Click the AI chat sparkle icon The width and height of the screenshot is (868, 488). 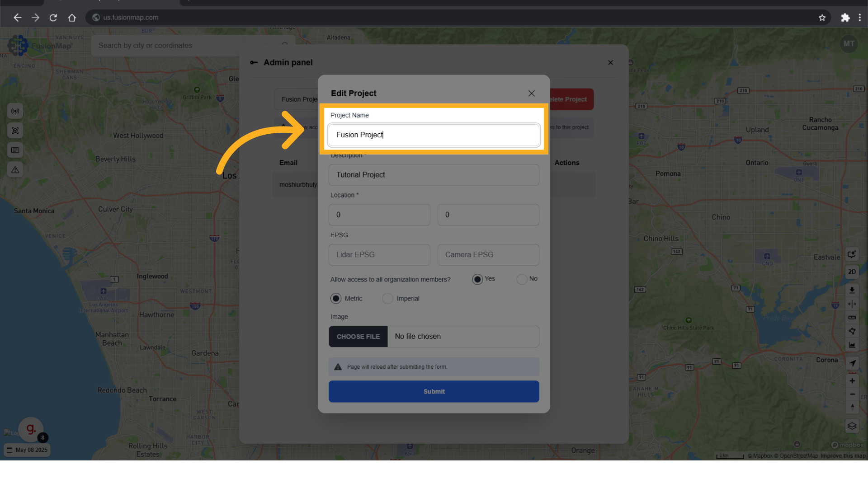(x=852, y=254)
